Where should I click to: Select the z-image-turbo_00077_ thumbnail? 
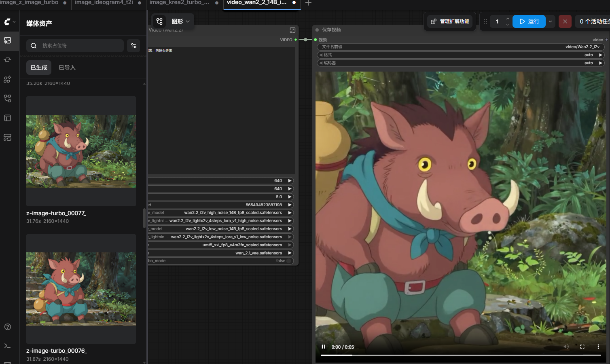(81, 151)
